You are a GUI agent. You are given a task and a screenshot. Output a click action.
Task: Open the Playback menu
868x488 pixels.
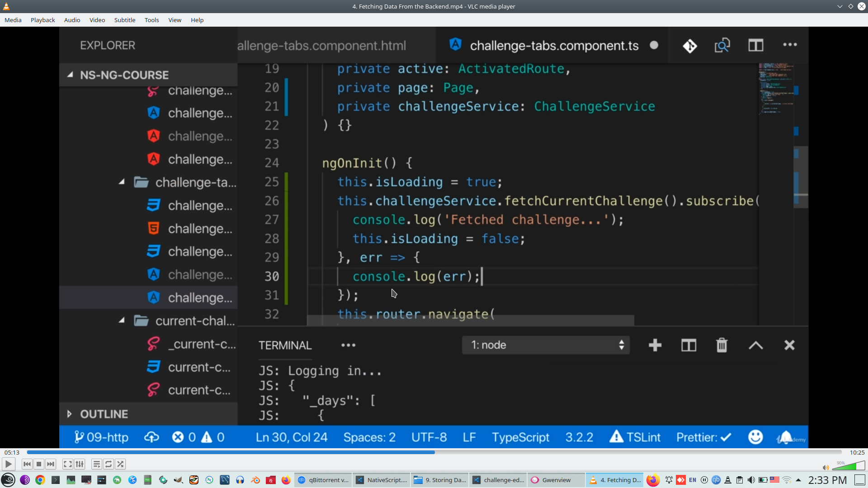click(42, 20)
